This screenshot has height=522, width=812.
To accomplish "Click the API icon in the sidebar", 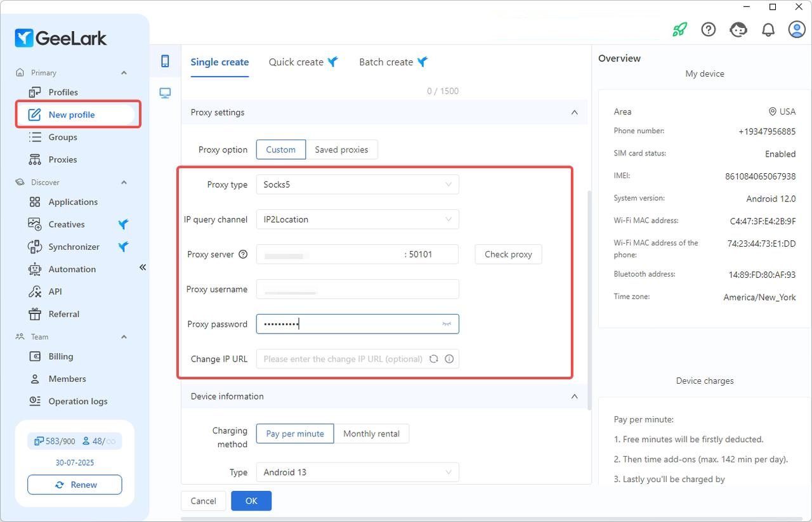I will pyautogui.click(x=35, y=292).
